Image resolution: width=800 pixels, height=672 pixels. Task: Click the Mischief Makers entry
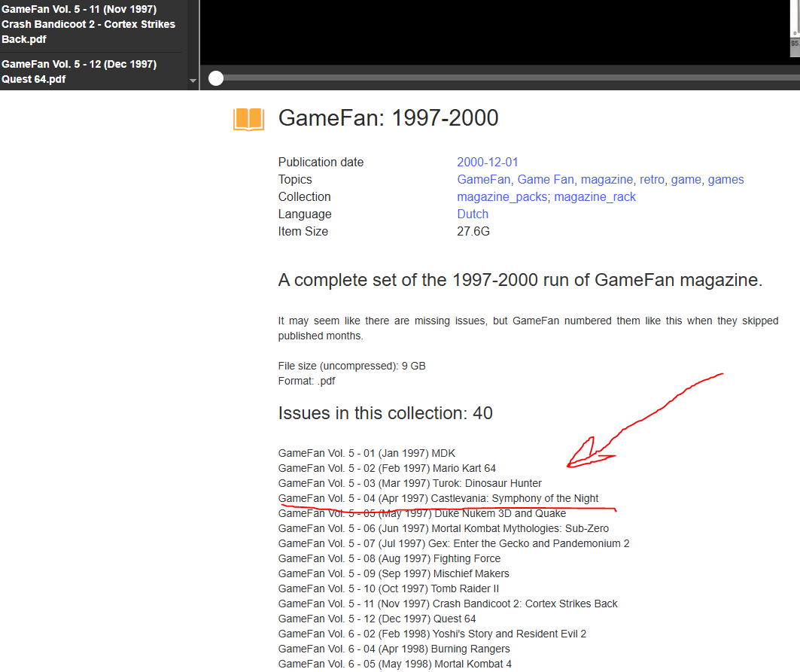tap(394, 573)
